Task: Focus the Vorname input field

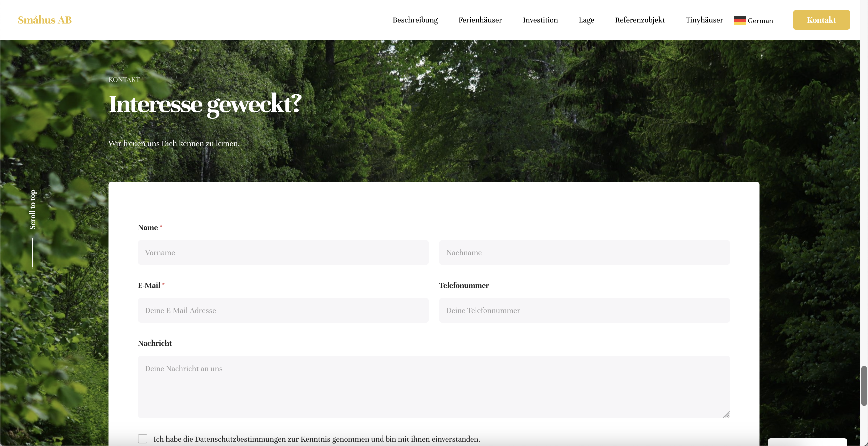Action: [283, 252]
